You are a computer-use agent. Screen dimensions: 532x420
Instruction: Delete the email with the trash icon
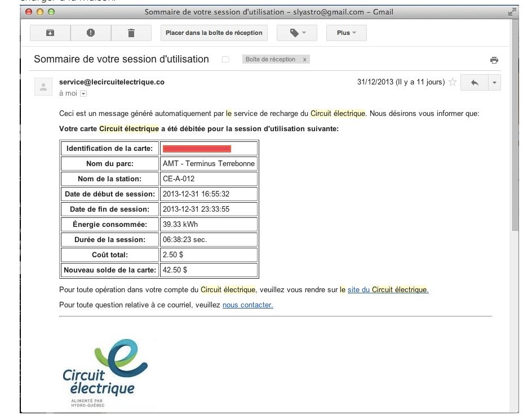pos(131,33)
